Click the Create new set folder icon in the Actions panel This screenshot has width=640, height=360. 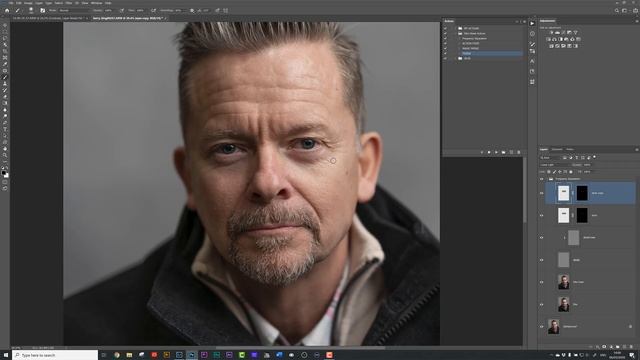pos(504,152)
